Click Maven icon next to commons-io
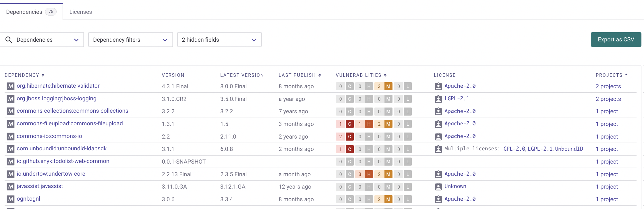Screen dimensions: 644x209 [11, 137]
